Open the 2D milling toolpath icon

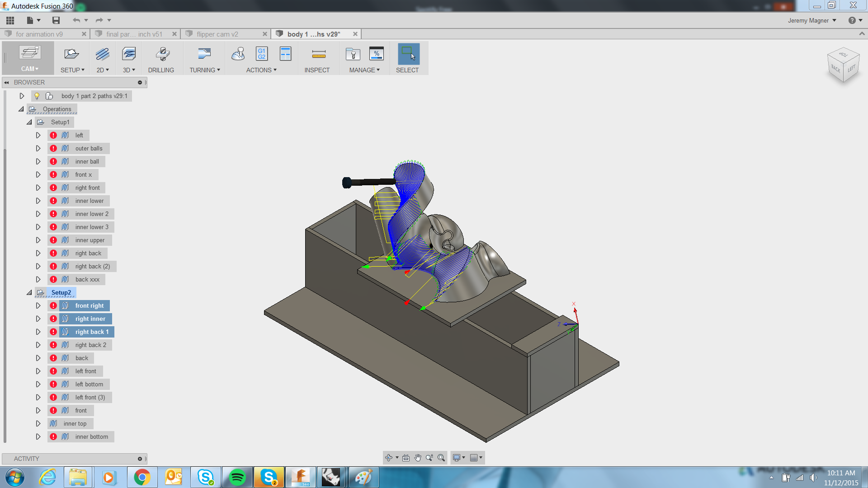103,54
